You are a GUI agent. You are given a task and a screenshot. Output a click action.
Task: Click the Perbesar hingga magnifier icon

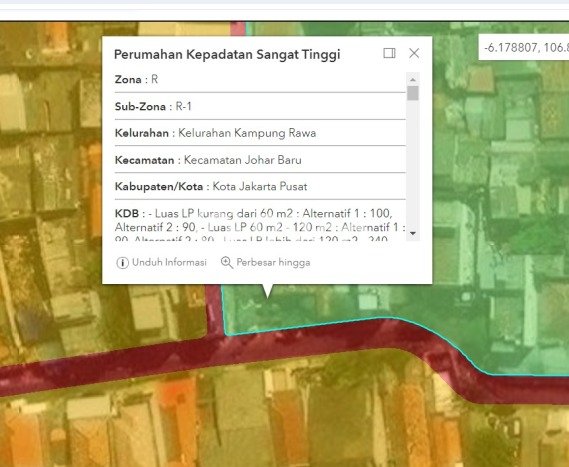227,262
